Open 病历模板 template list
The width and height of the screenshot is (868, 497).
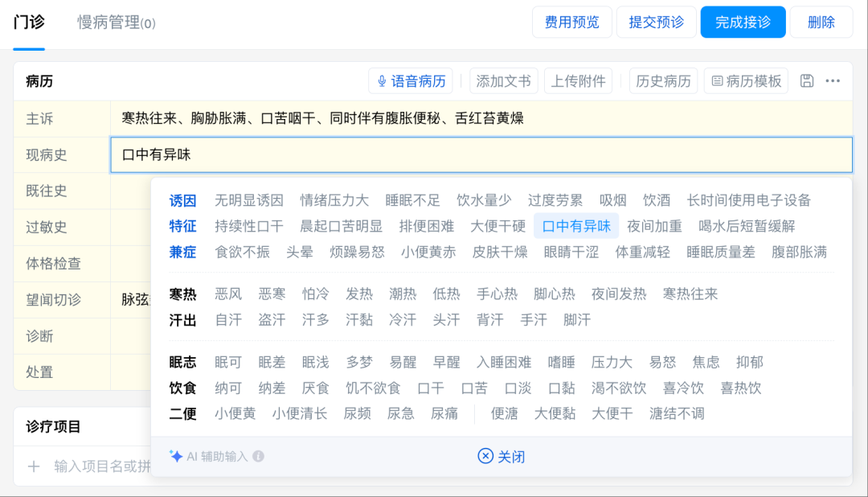(746, 81)
